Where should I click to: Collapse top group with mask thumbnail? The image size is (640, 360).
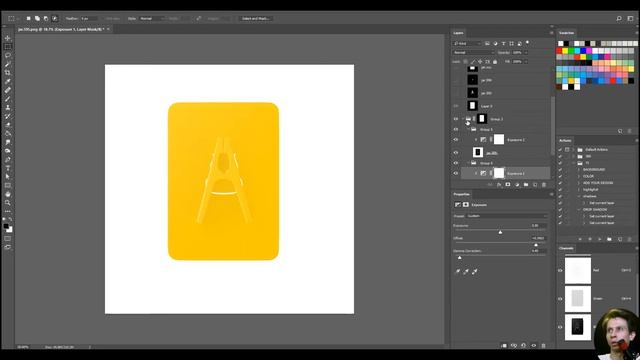(x=462, y=119)
